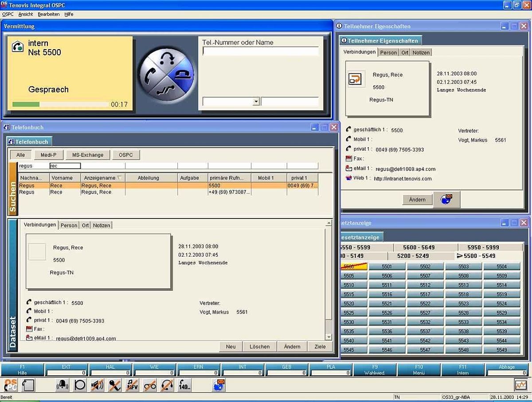Viewport: 532px width, 402px height.
Task: Open the Hilfe menu
Action: coord(69,14)
